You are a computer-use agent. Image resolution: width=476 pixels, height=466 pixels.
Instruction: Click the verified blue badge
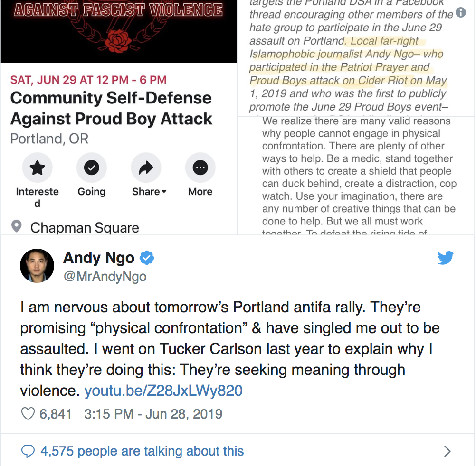147,258
